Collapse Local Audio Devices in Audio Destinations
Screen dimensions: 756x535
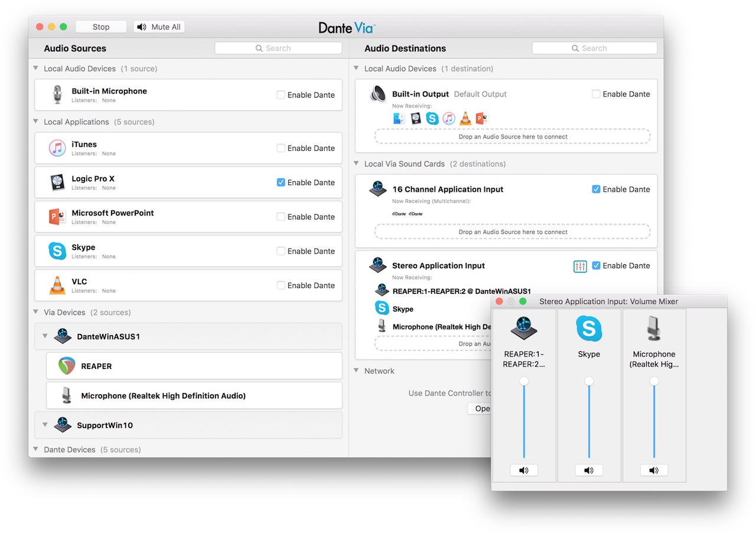(356, 69)
